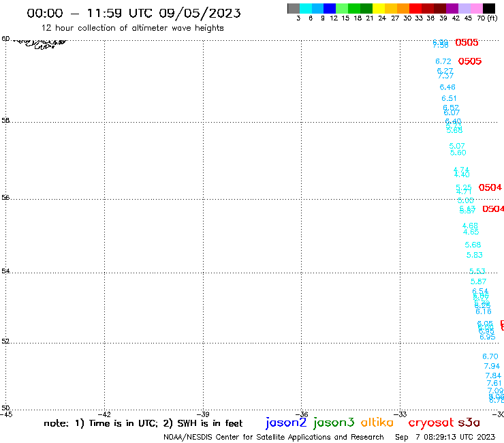Screen dimensions: 504x443
Task: Click the latitude 52 axis label
Action: pyautogui.click(x=5, y=341)
